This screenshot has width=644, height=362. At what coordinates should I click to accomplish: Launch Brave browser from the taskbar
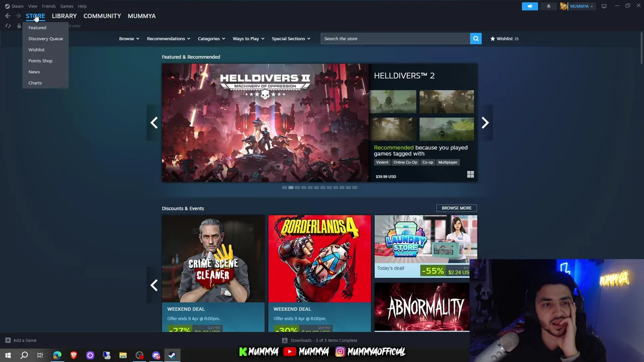[x=73, y=355]
